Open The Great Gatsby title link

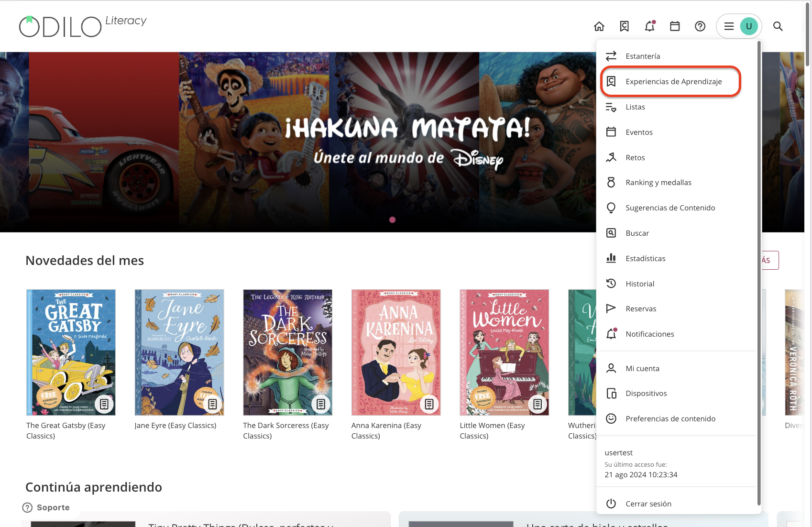[66, 430]
